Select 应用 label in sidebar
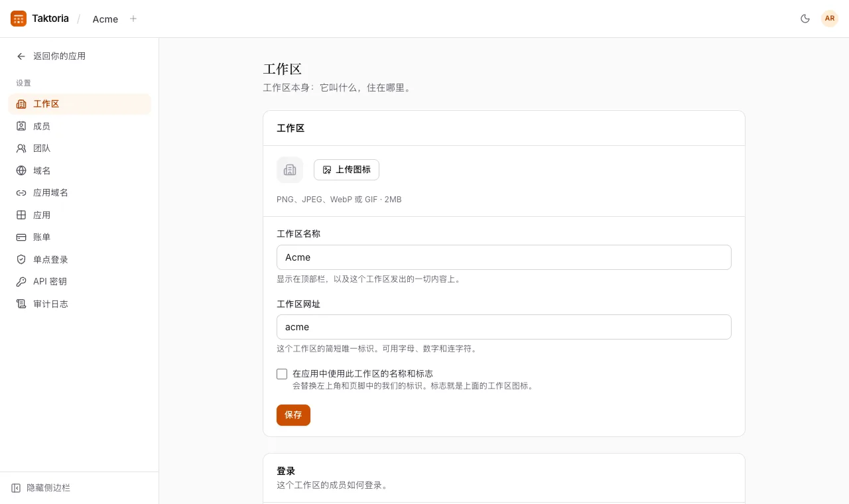This screenshot has width=849, height=504. 42,215
